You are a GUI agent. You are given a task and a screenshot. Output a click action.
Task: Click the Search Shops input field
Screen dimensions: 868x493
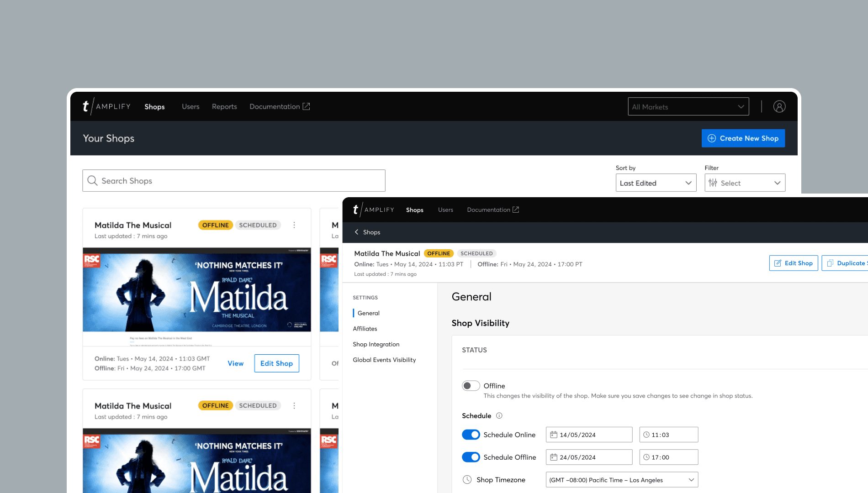234,181
